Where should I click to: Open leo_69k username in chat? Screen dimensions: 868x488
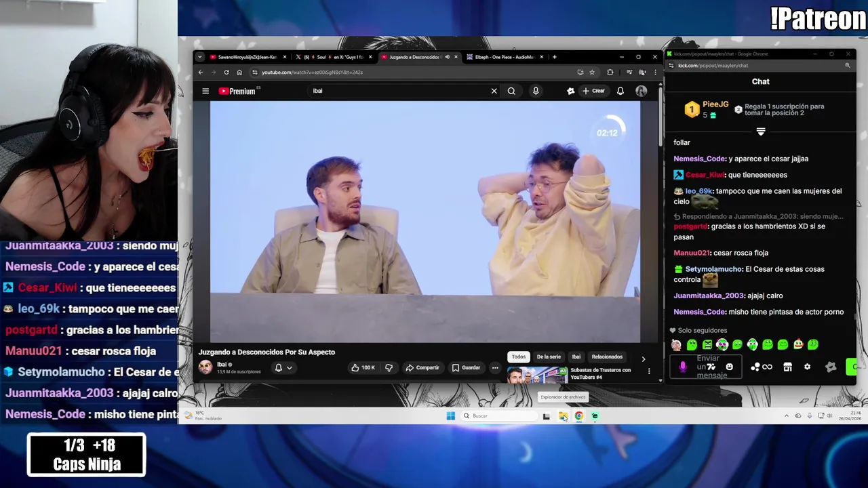tap(698, 191)
